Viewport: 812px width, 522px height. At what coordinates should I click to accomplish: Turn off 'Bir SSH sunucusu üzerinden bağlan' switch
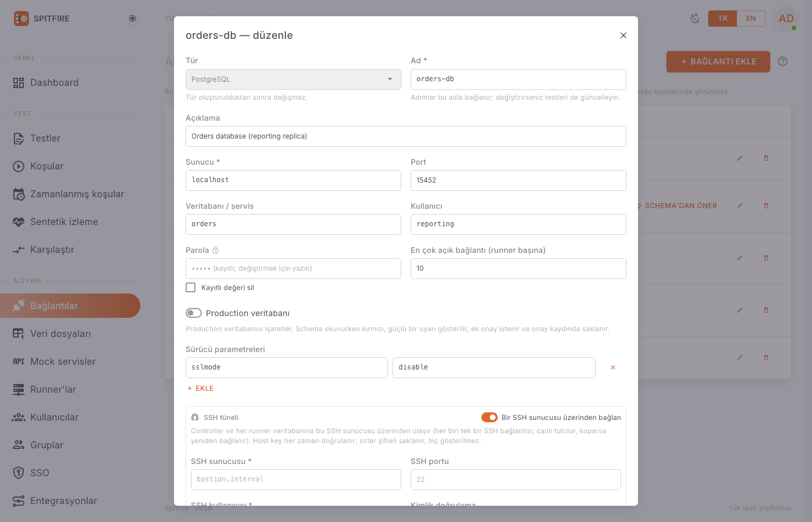click(490, 418)
